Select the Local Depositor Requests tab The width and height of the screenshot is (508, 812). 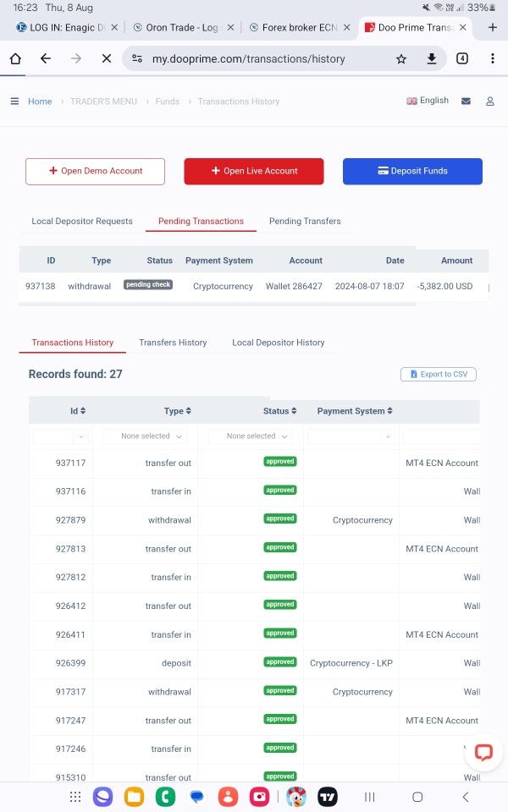(82, 221)
